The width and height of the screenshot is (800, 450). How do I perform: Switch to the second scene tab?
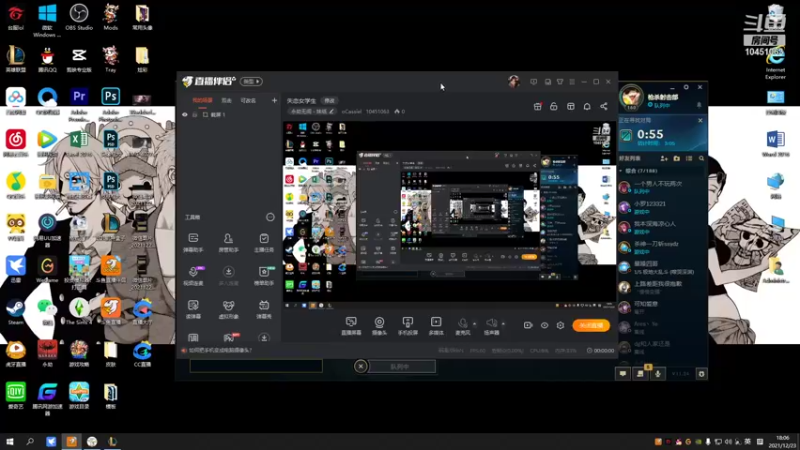pyautogui.click(x=227, y=101)
